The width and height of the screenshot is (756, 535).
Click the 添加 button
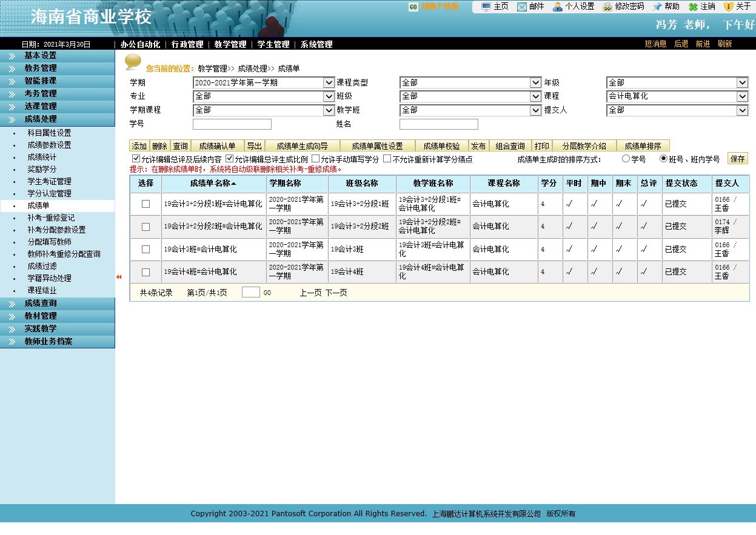pos(139,146)
